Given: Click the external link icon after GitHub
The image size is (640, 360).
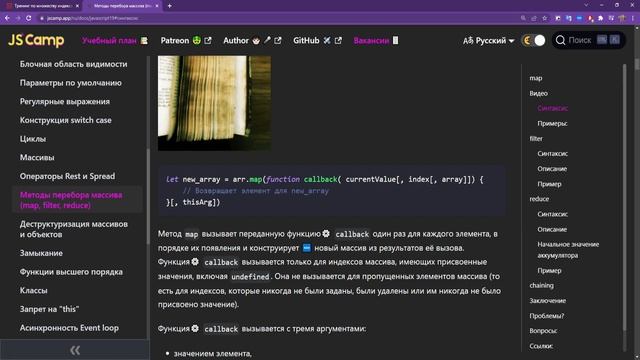Looking at the screenshot, I should [338, 40].
